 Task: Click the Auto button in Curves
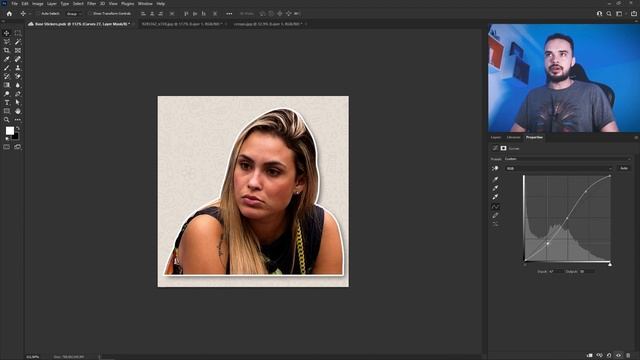[624, 168]
